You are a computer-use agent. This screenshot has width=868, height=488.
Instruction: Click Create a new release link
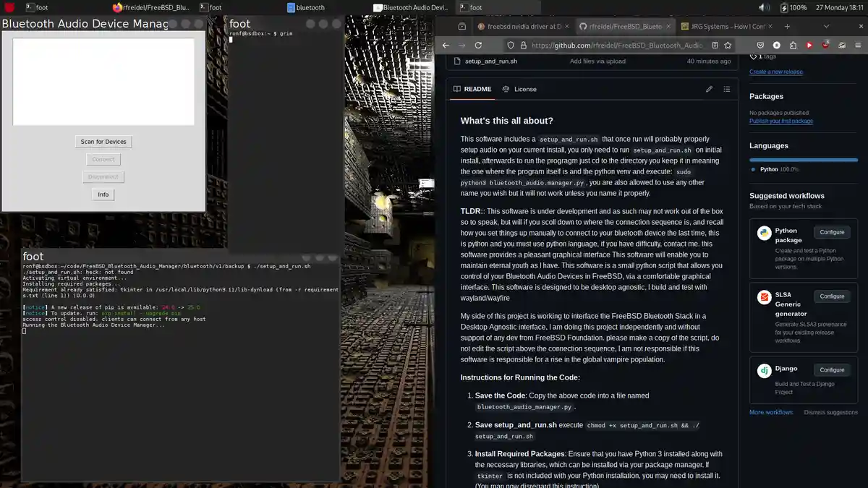(x=776, y=72)
